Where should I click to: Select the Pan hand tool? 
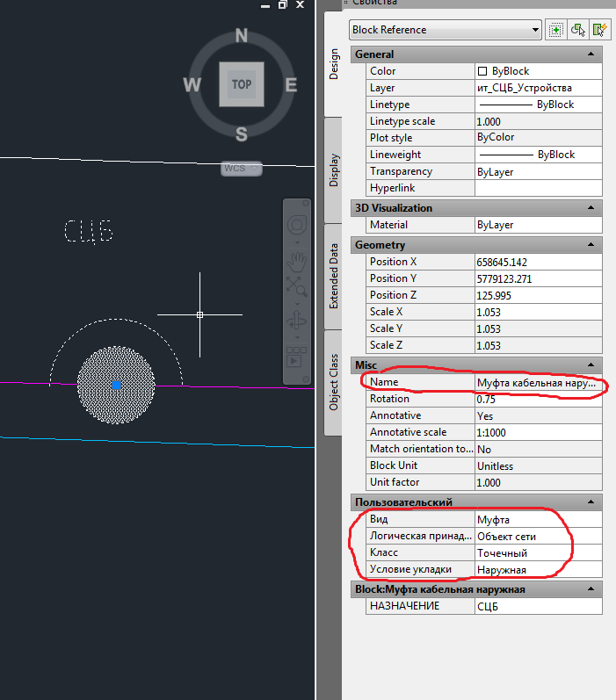pos(297,262)
